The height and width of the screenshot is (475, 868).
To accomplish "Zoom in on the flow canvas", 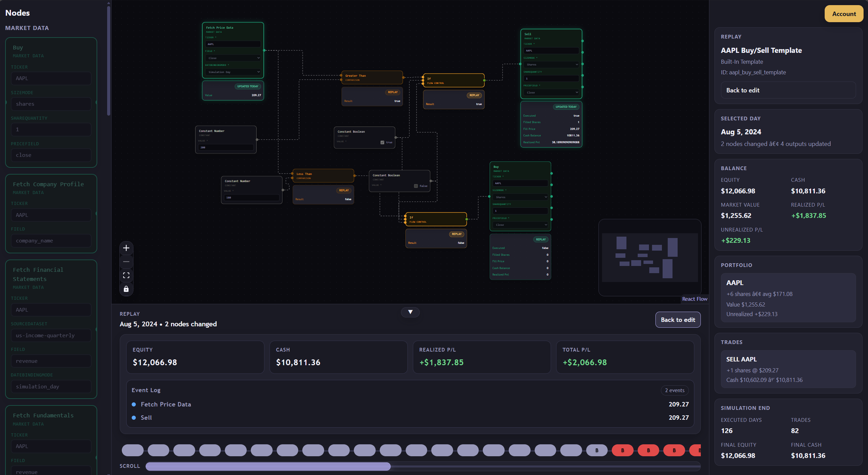I will click(126, 248).
